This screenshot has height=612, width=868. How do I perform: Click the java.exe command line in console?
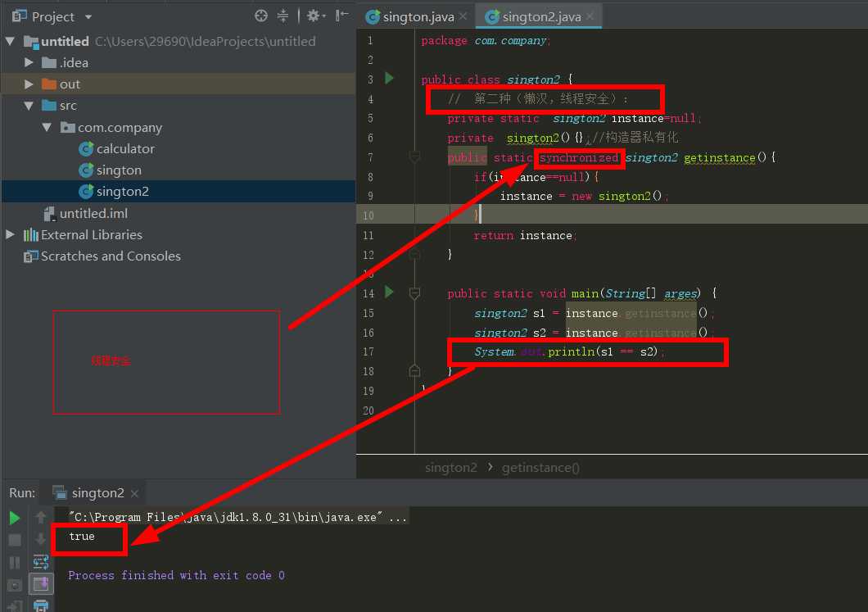pos(238,517)
